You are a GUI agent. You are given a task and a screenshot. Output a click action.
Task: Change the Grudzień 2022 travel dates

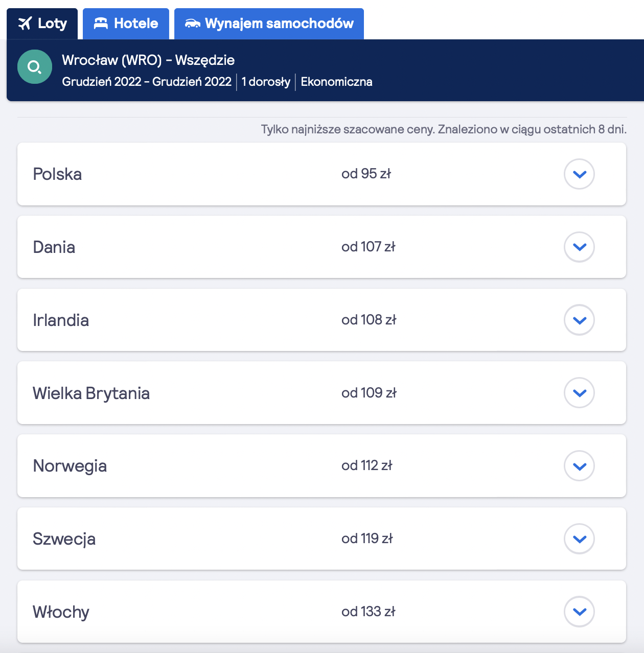[x=147, y=82]
